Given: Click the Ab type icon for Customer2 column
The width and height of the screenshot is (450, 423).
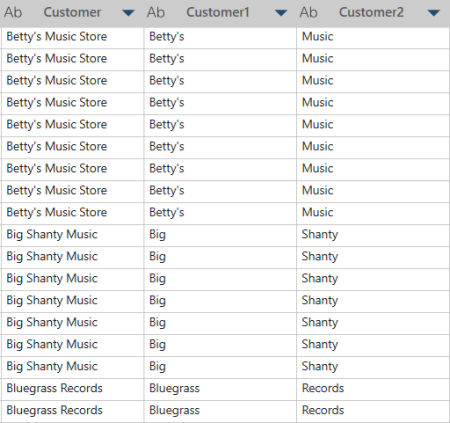Looking at the screenshot, I should [x=308, y=13].
